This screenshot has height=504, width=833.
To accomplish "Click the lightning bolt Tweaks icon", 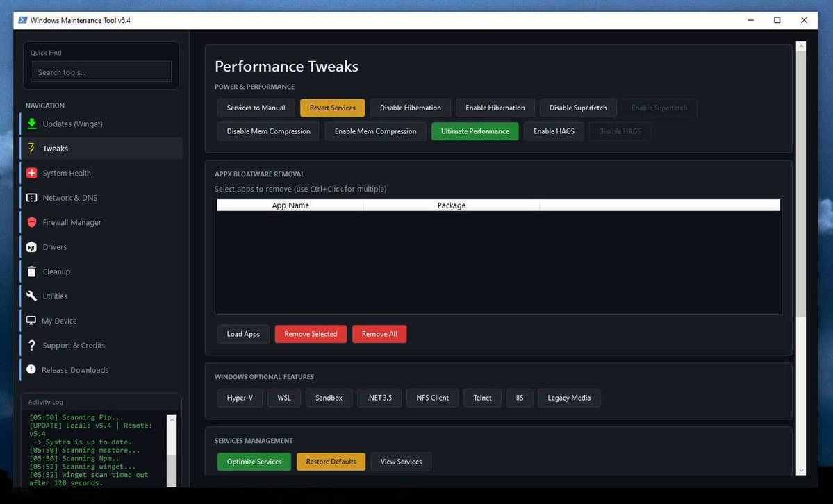I will pyautogui.click(x=31, y=148).
